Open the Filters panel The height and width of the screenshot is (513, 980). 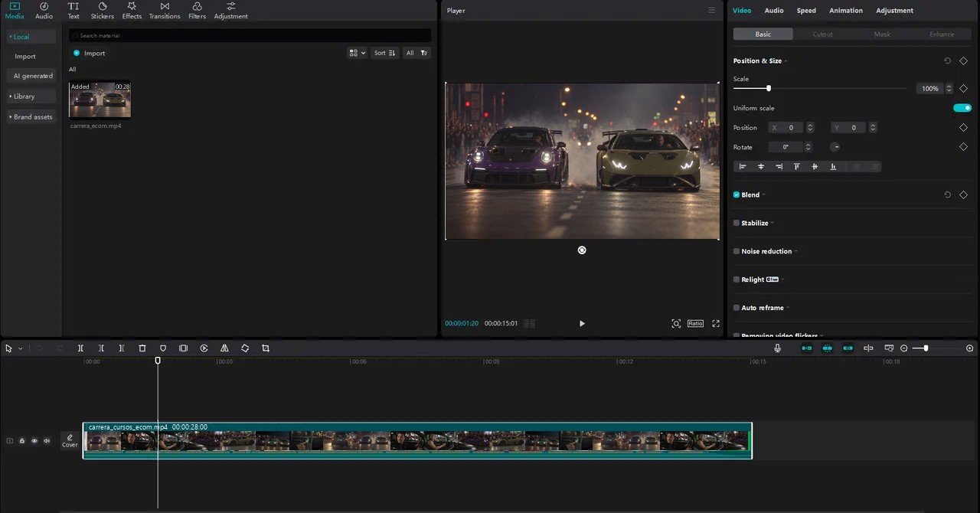coord(197,11)
